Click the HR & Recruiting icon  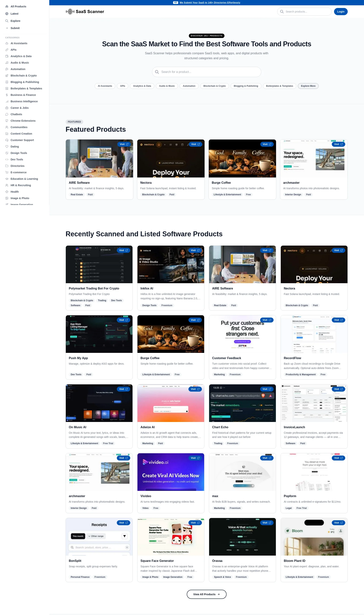click(x=7, y=185)
